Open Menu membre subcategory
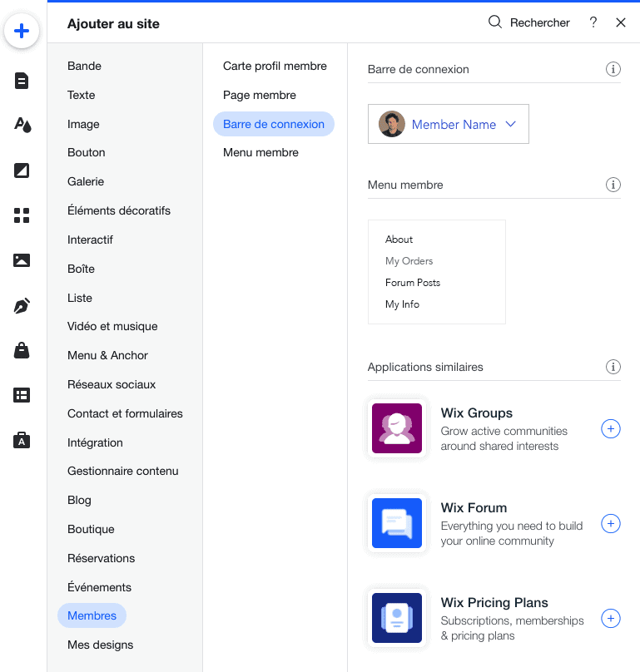The width and height of the screenshot is (640, 672). click(260, 152)
